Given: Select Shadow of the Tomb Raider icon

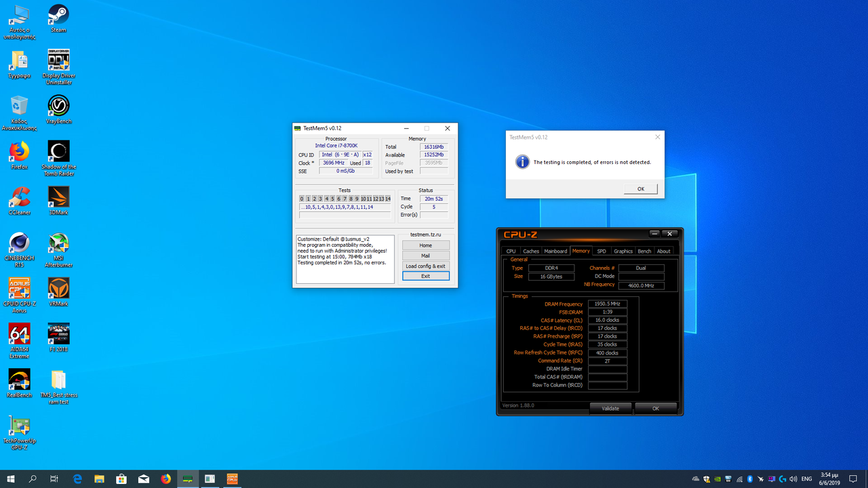Looking at the screenshot, I should [58, 151].
